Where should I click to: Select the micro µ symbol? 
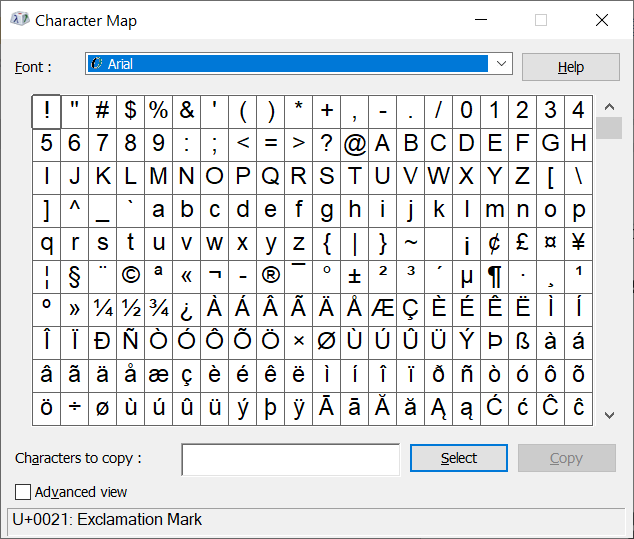point(467,277)
